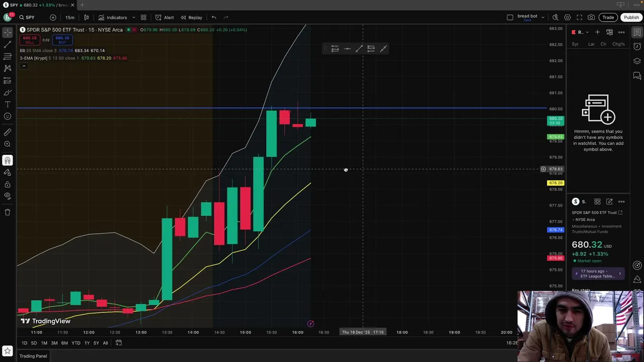The image size is (644, 362).
Task: Open the watchlist more options menu
Action: (x=621, y=32)
